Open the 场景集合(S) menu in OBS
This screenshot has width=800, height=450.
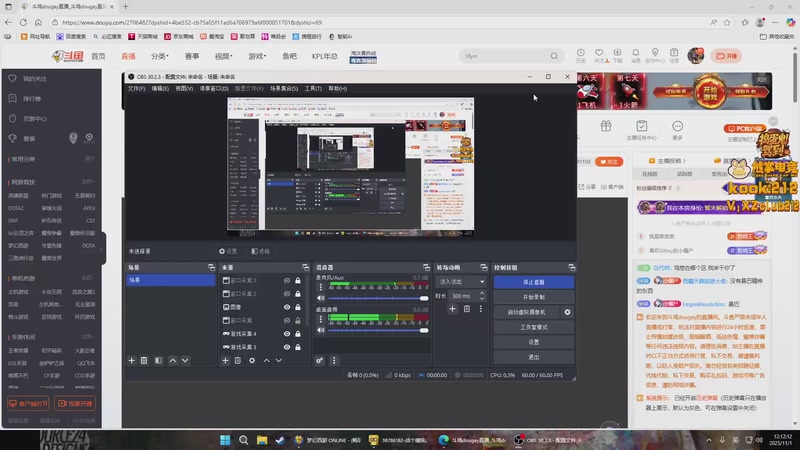click(x=284, y=88)
